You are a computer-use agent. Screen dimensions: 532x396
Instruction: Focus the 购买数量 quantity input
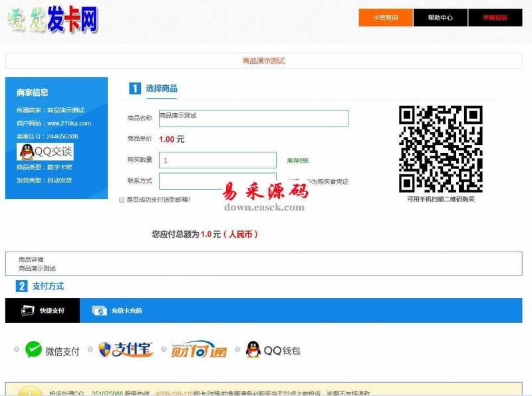[218, 160]
